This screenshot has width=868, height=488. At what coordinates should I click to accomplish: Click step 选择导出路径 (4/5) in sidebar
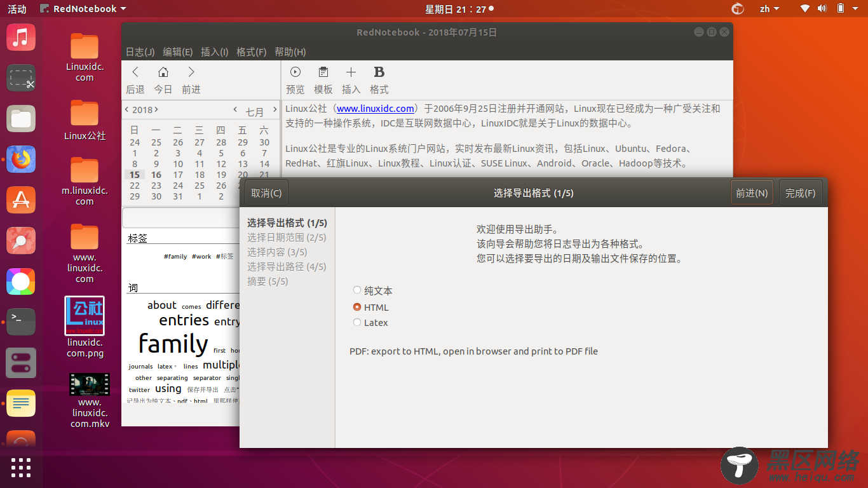tap(287, 266)
